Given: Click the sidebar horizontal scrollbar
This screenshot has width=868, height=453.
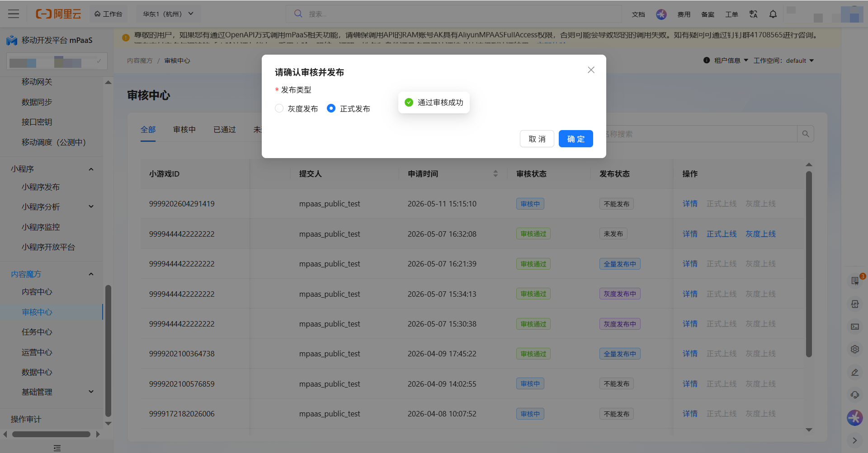Looking at the screenshot, I should [51, 434].
